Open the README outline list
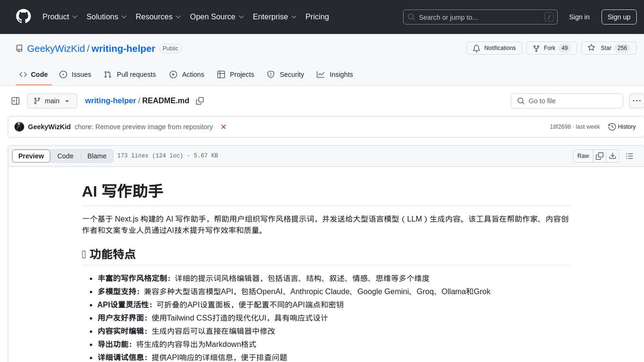This screenshot has width=644, height=362. point(629,156)
